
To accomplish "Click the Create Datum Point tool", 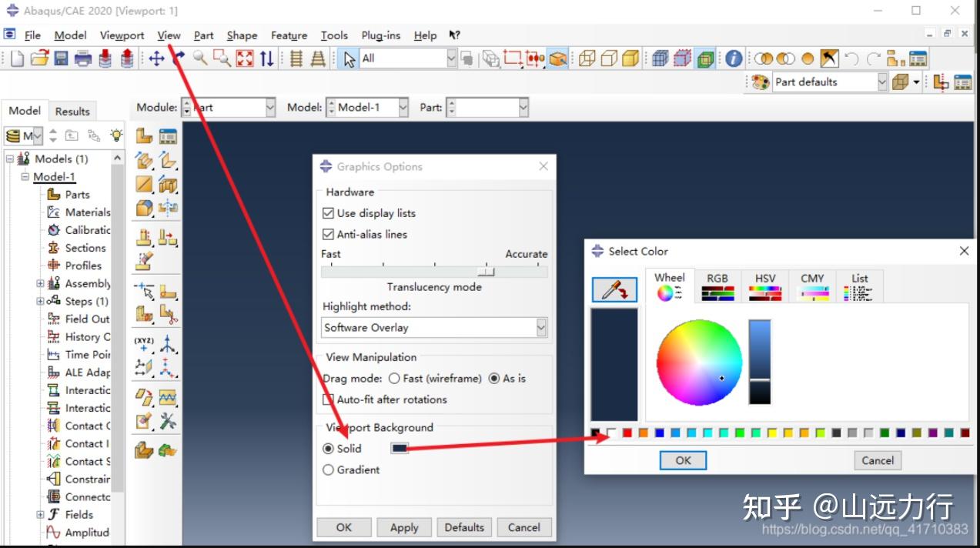I will coord(144,343).
